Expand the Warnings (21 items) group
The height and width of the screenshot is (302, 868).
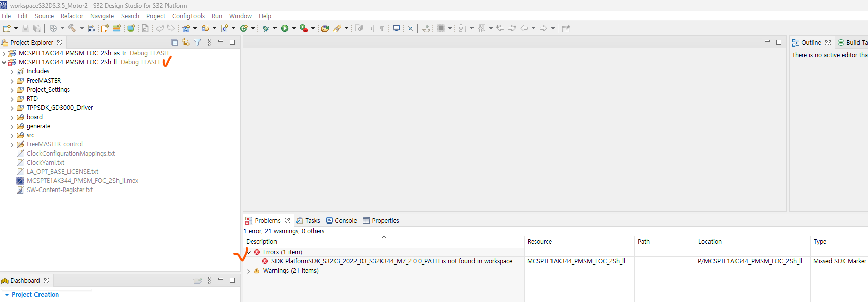(249, 271)
